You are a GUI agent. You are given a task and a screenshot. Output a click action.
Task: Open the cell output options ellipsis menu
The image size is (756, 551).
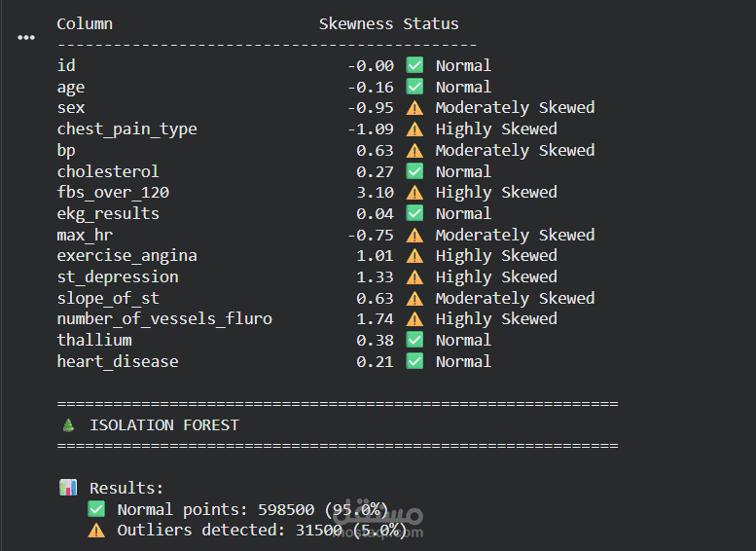[26, 37]
